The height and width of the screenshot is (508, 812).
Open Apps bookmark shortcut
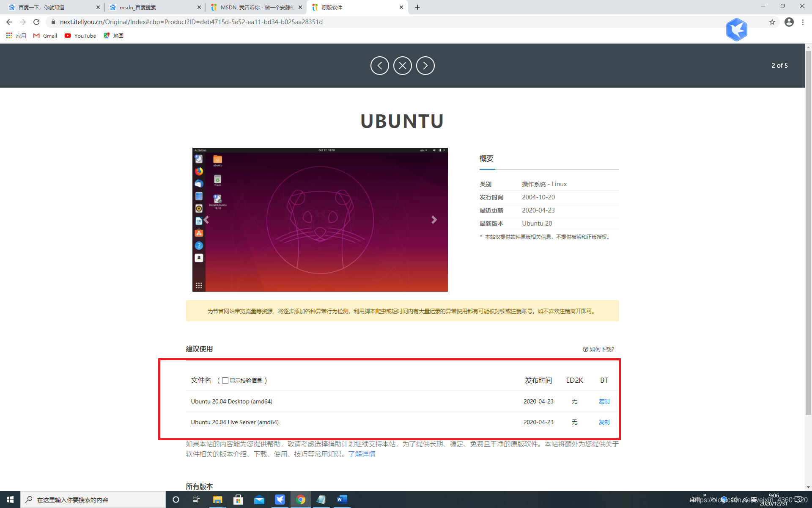point(16,36)
